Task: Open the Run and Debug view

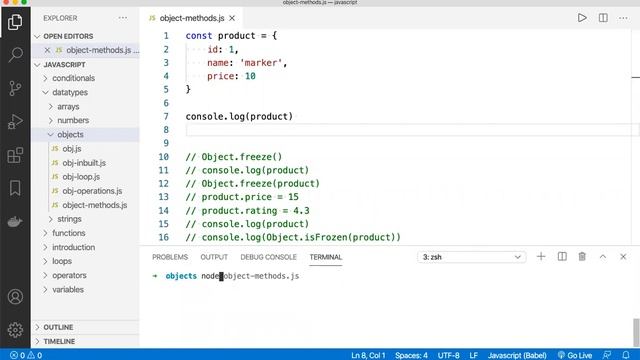Action: point(15,121)
